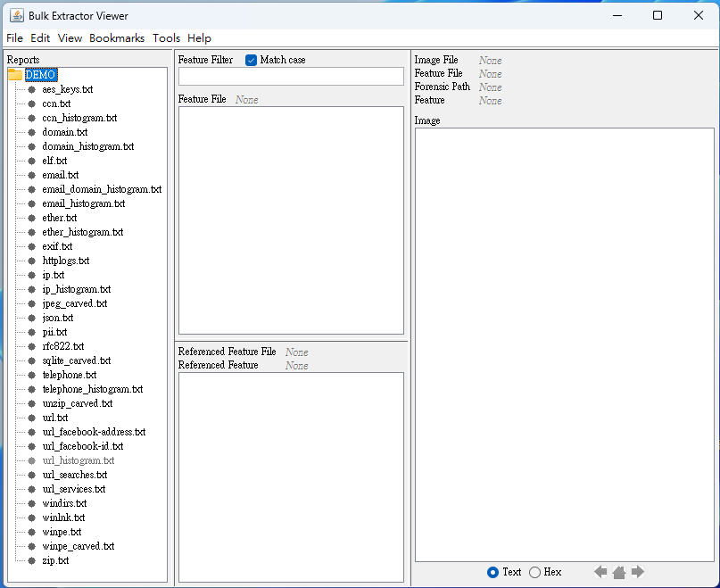Select domain_histogram.txt feature file
The width and height of the screenshot is (720, 588).
88,146
